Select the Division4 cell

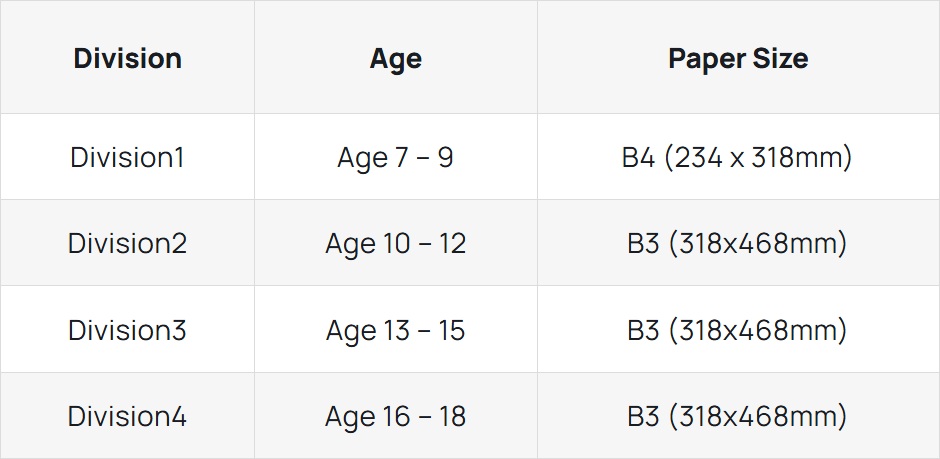[x=127, y=416]
